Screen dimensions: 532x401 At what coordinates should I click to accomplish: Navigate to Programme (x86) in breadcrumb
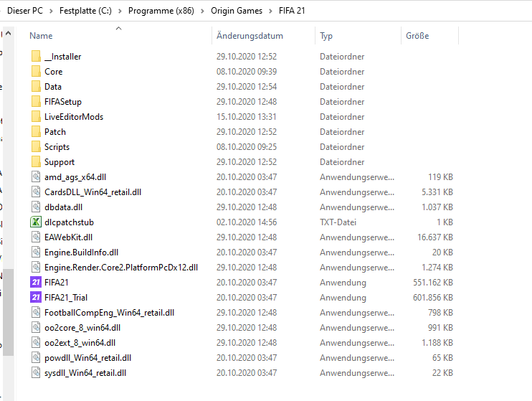161,11
